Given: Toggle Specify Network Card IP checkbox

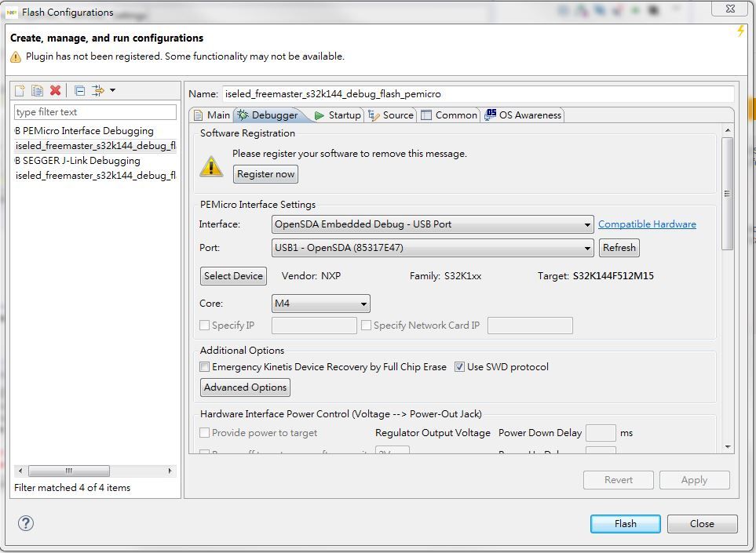Looking at the screenshot, I should point(366,326).
